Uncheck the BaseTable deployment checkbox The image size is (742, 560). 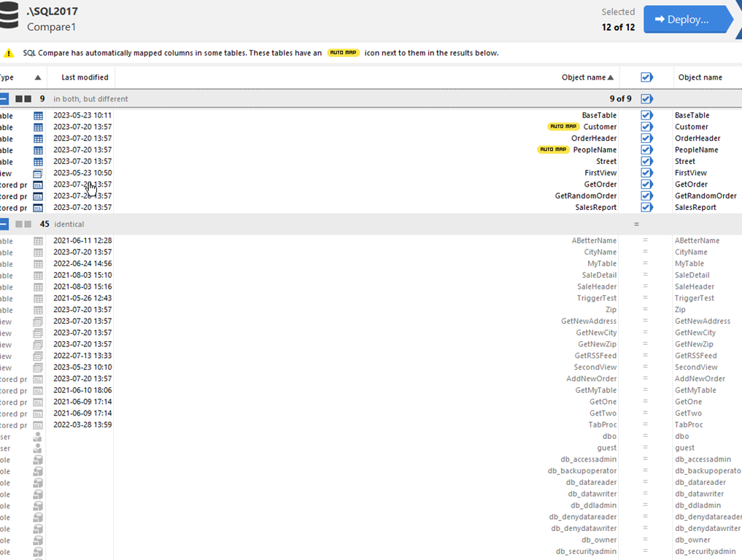click(x=646, y=115)
